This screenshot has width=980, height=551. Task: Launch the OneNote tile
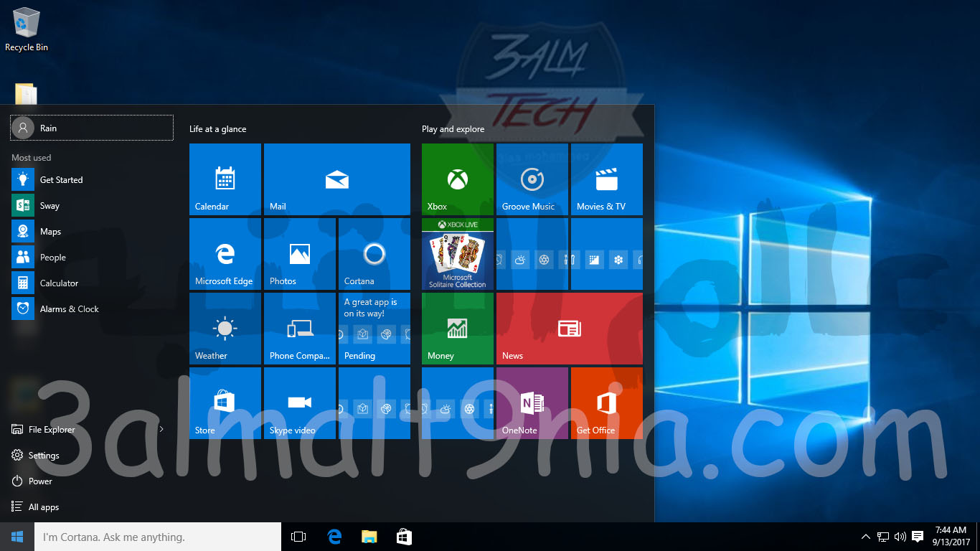532,403
